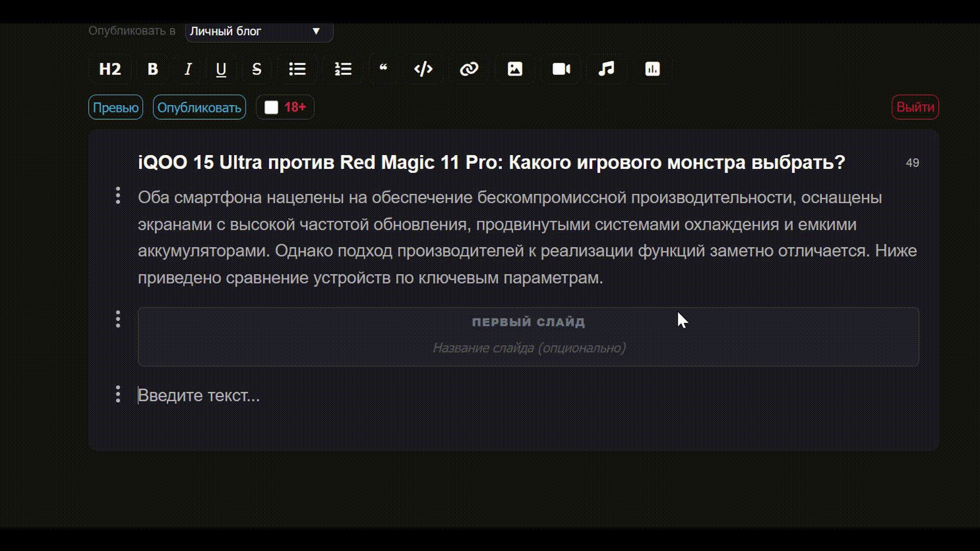Insert a blockquote

383,69
